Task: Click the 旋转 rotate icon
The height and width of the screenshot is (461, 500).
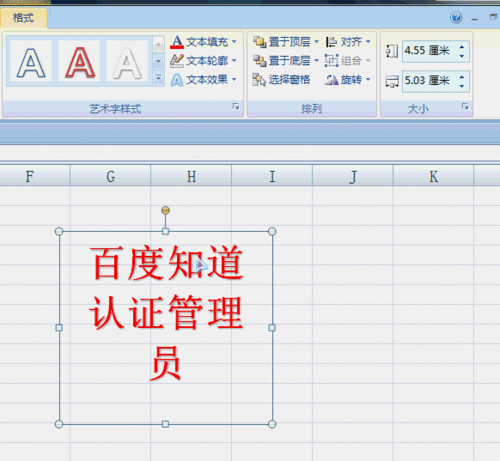Action: click(331, 80)
